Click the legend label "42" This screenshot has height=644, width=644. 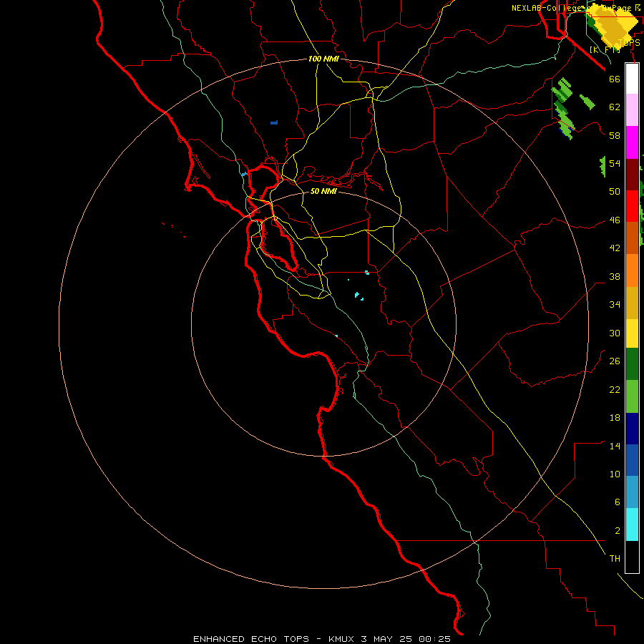(x=615, y=248)
